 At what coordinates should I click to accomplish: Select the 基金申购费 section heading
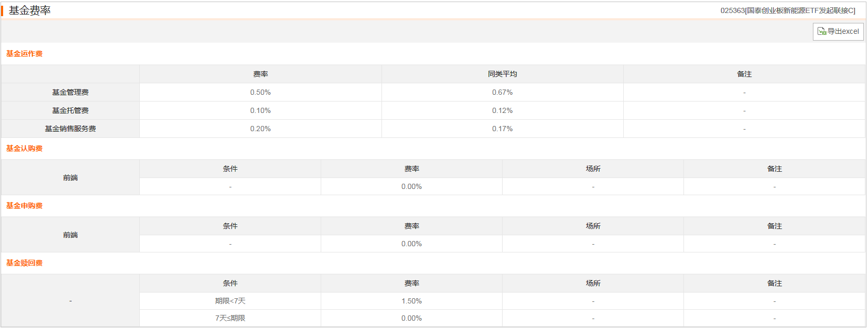coord(24,206)
